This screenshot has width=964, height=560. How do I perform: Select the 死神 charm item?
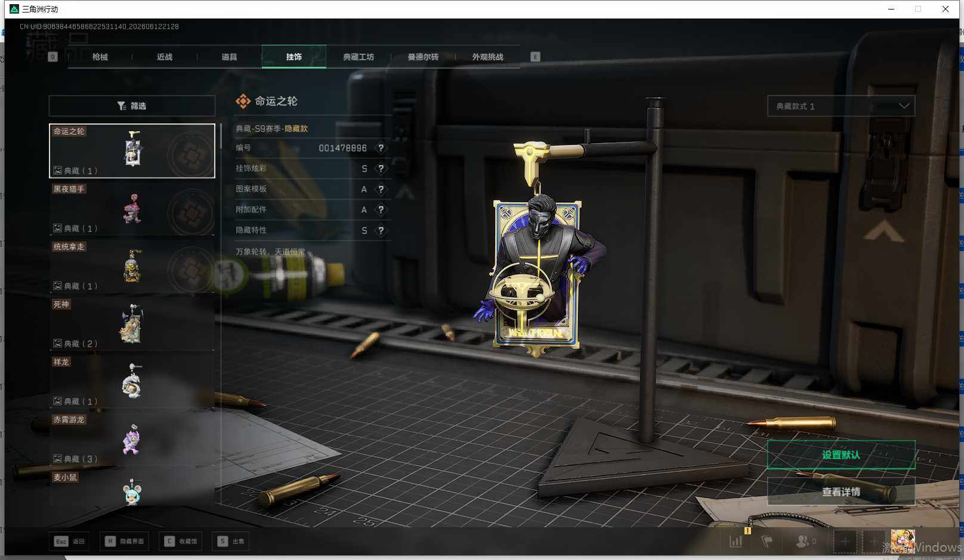132,324
